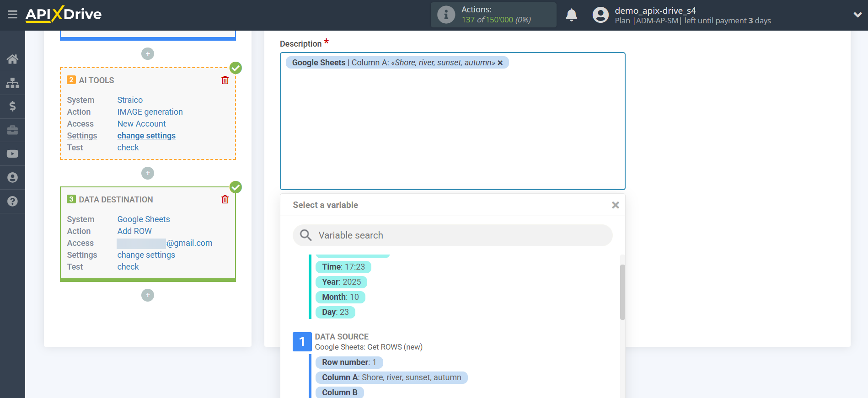Select the Month: 10 variable
Image resolution: width=868 pixels, height=398 pixels.
pyautogui.click(x=340, y=297)
